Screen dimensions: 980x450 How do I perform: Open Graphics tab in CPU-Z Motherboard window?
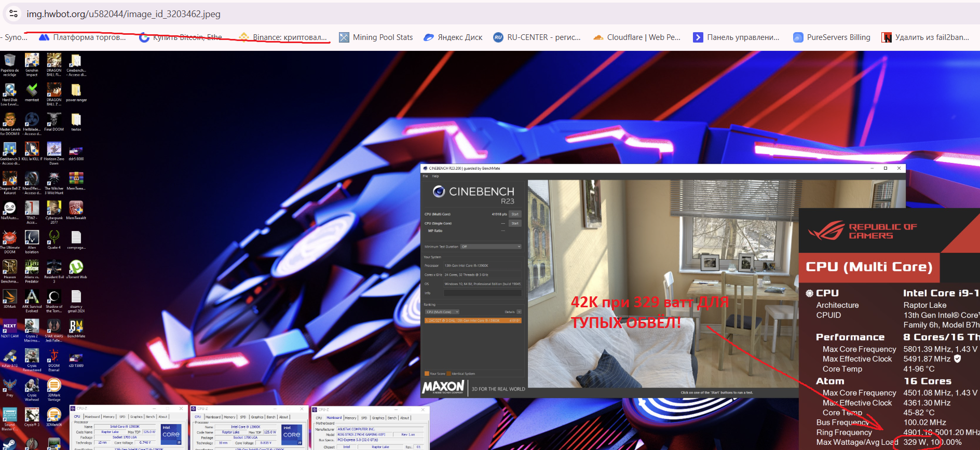378,418
